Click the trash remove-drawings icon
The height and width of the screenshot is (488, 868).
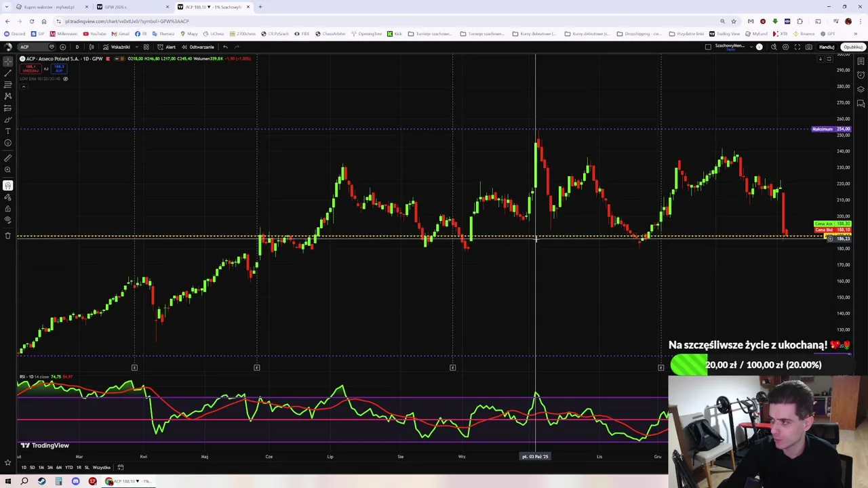point(8,235)
